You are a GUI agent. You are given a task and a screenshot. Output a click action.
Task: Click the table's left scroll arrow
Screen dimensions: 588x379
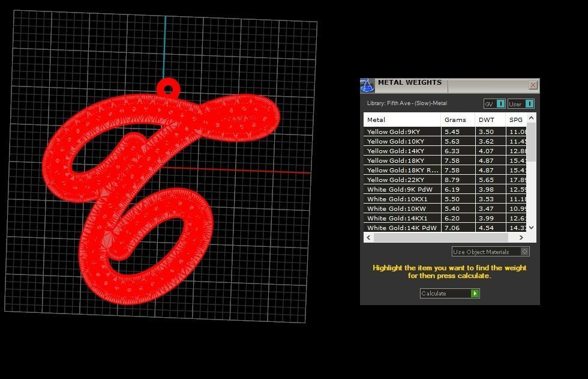click(x=368, y=237)
